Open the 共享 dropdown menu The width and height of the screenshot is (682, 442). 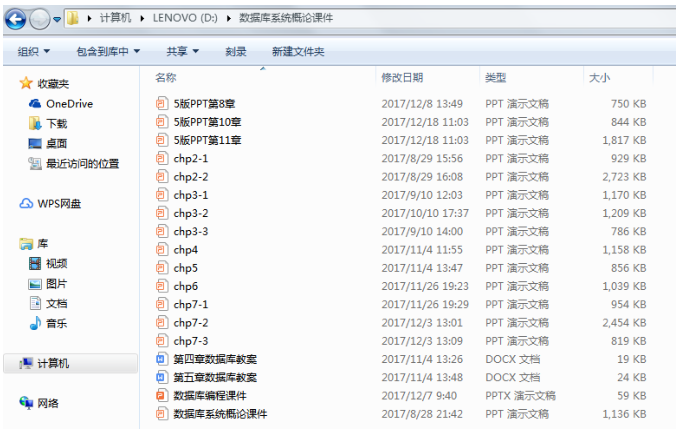[182, 51]
